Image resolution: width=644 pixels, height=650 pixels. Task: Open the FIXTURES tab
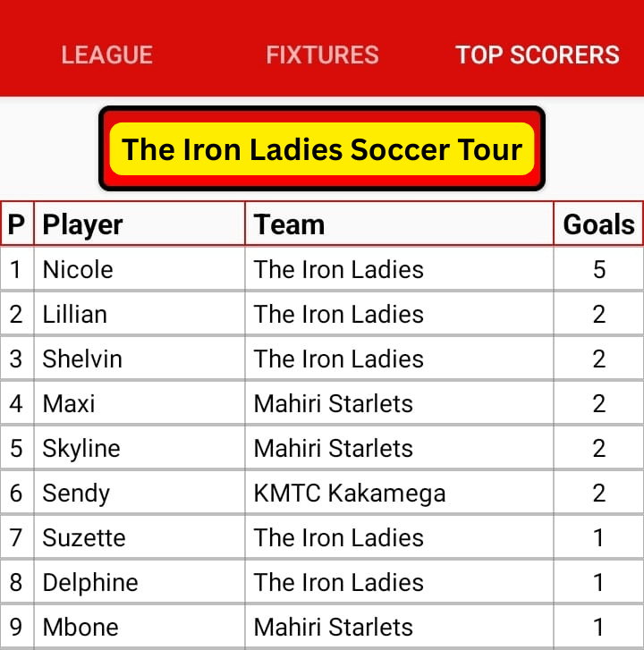pyautogui.click(x=322, y=55)
